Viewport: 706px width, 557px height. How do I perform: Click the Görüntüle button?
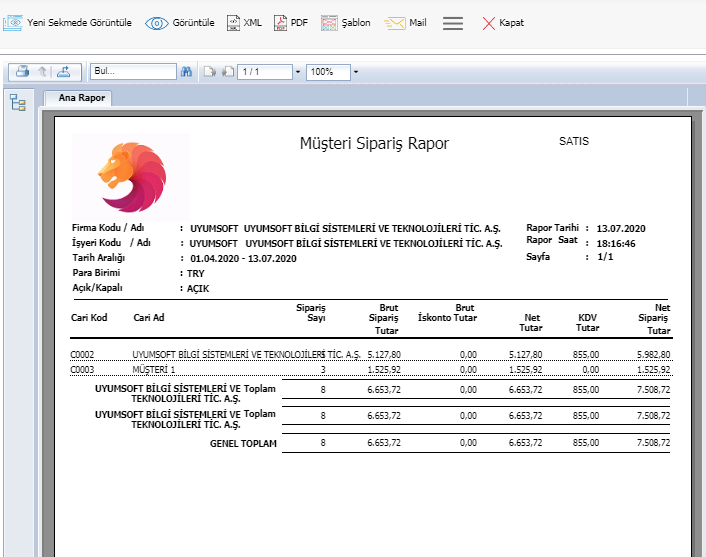click(180, 22)
